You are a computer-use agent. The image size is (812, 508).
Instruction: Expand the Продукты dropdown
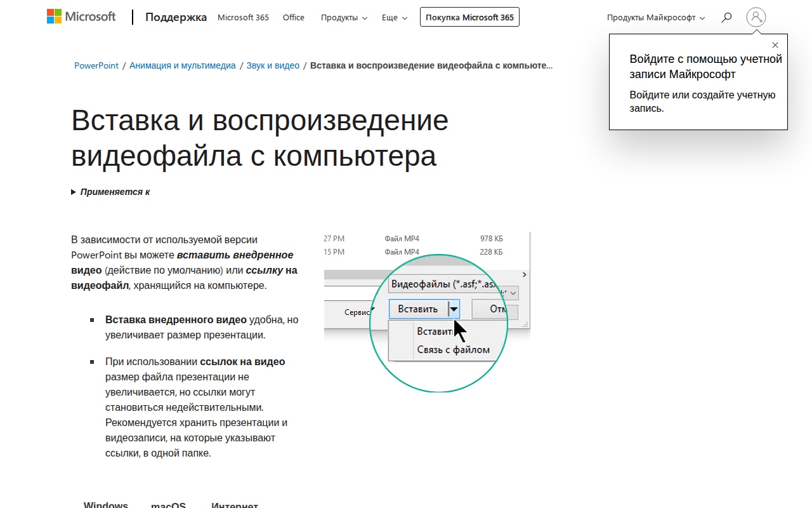click(344, 17)
